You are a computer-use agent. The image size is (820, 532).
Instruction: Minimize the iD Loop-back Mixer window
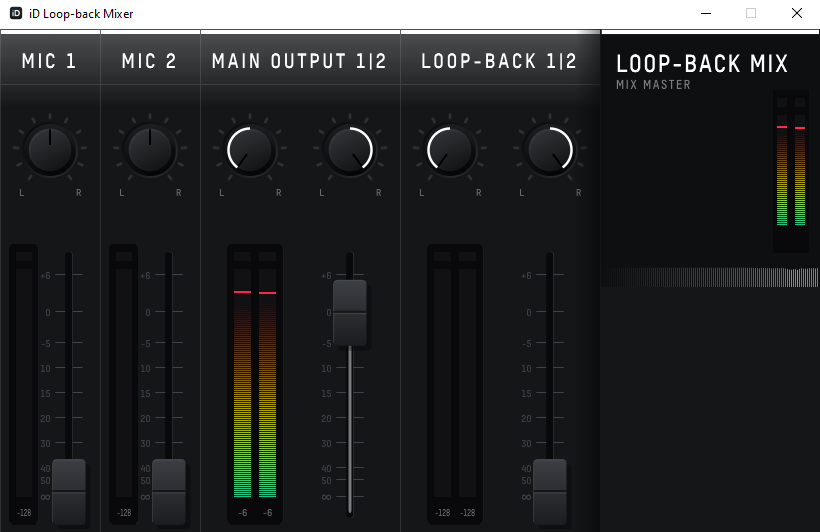point(706,13)
